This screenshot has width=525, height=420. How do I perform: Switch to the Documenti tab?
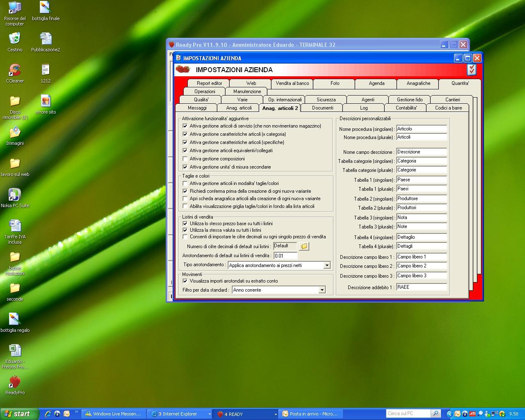(322, 108)
